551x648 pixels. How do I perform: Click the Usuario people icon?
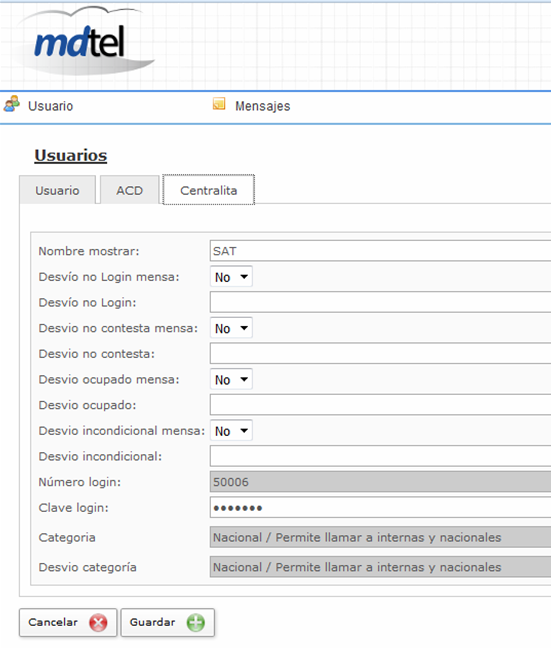click(12, 104)
